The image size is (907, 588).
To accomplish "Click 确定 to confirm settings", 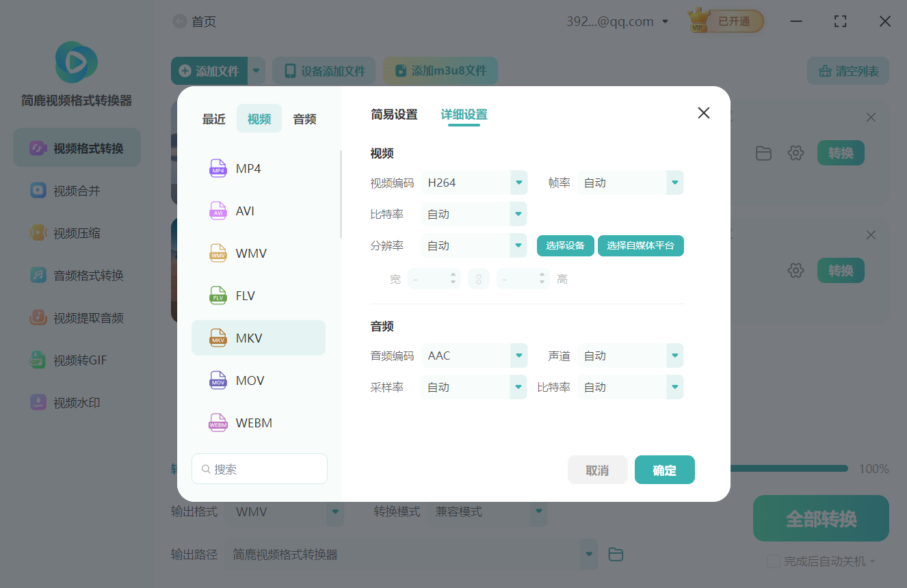I will (x=664, y=470).
